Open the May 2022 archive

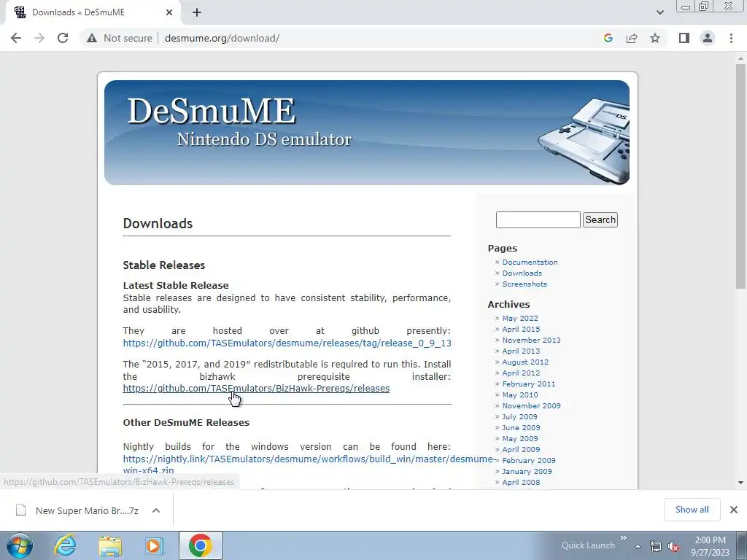(519, 319)
